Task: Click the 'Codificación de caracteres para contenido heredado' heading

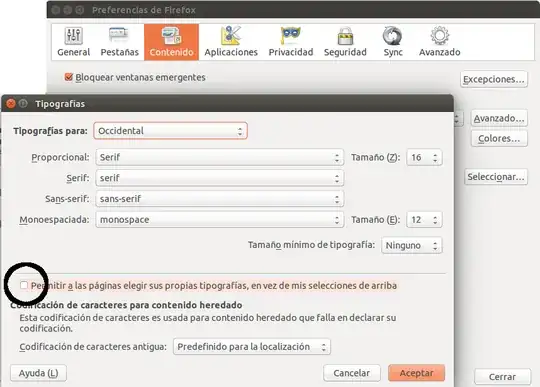Action: point(126,305)
